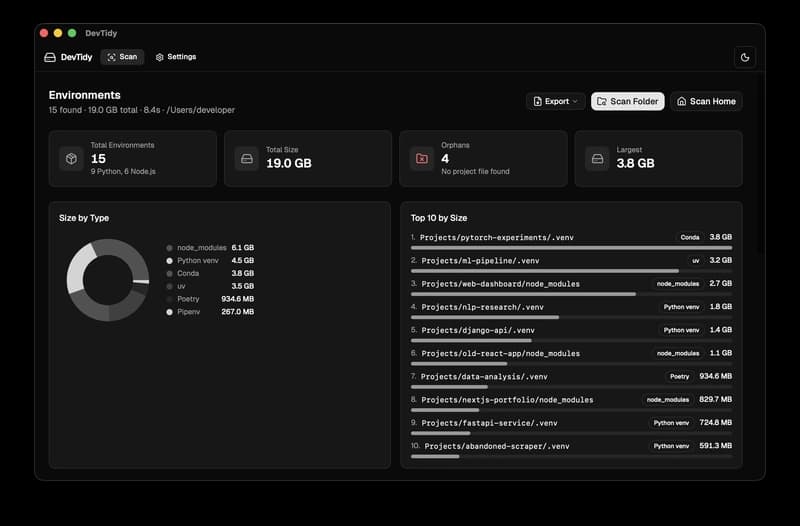Viewport: 800px width, 526px height.
Task: Select Projects/pytorch-experiments/.venv row
Action: (571, 241)
